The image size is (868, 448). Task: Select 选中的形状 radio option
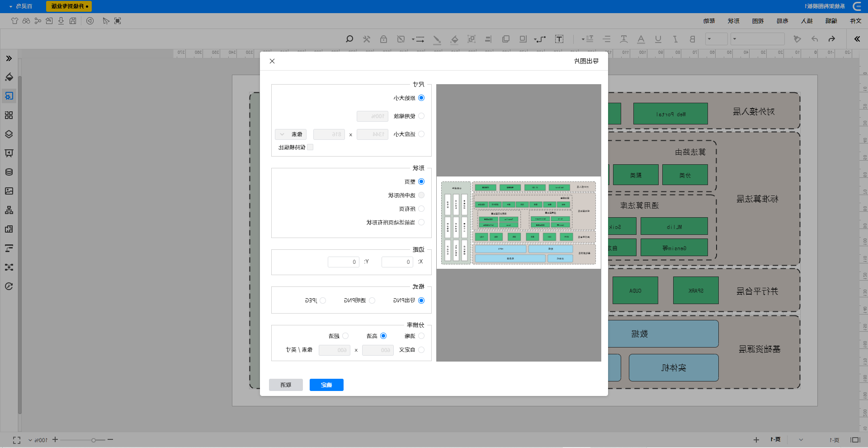(421, 195)
